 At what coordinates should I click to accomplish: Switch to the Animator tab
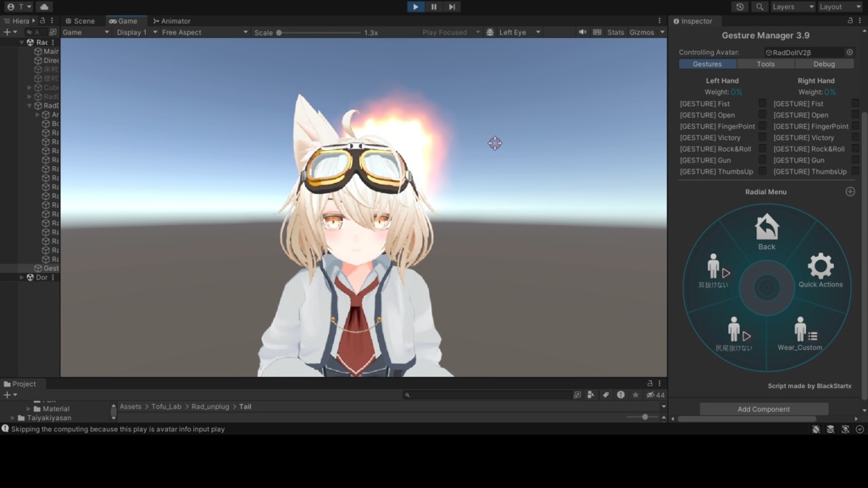pos(171,21)
